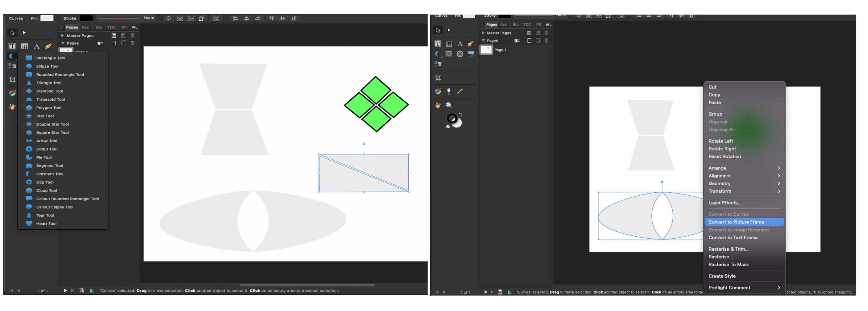Select the Fill tool color wheel in left window

[x=12, y=93]
